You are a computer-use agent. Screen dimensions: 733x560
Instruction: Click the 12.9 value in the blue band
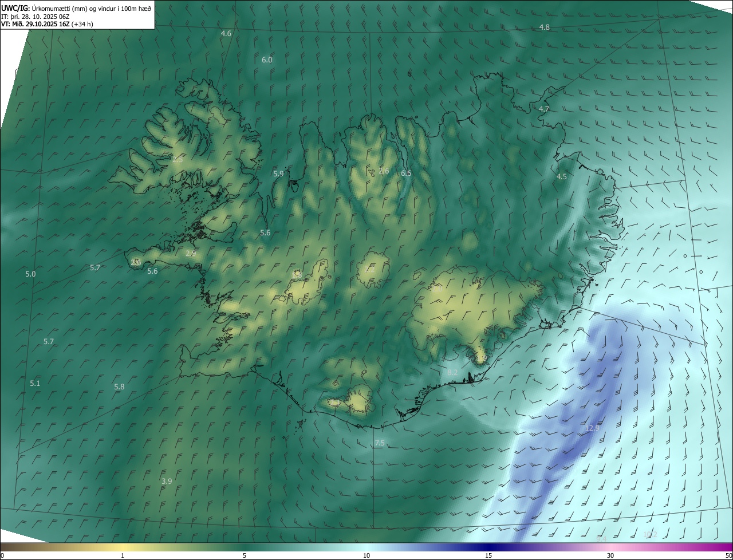(592, 428)
